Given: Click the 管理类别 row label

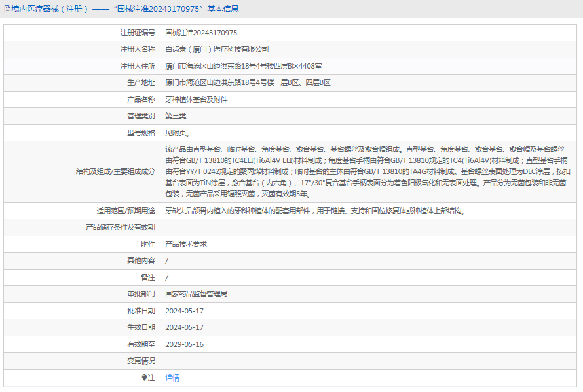Looking at the screenshot, I should [x=141, y=116].
